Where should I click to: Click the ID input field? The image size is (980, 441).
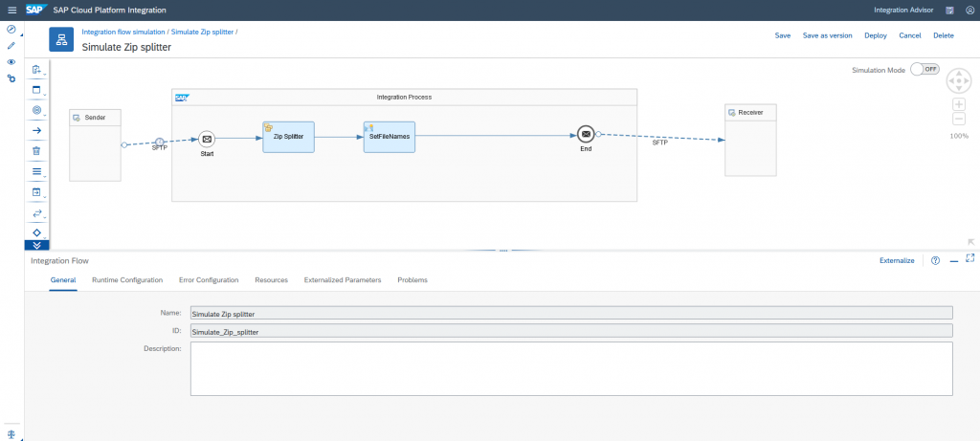[571, 331]
